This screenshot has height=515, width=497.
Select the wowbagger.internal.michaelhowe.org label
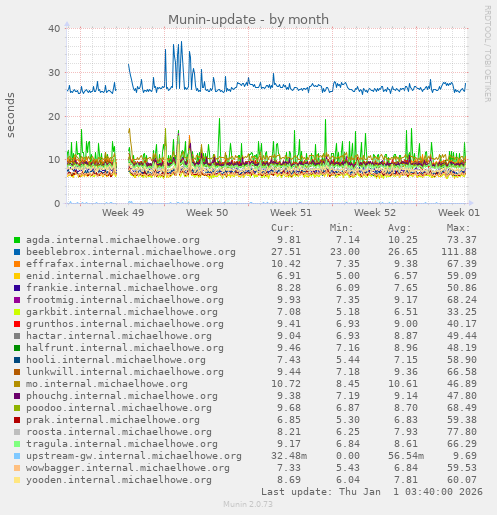(128, 468)
